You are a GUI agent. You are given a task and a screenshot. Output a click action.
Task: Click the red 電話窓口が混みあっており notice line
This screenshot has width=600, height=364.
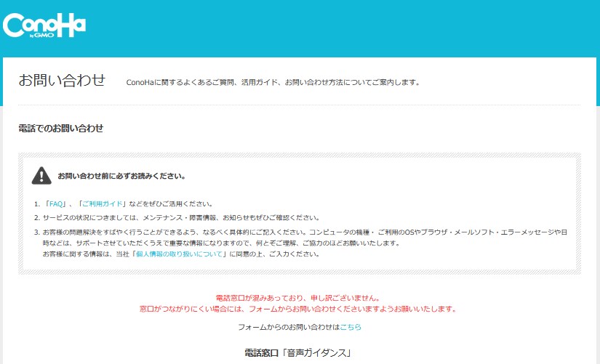pos(298,298)
